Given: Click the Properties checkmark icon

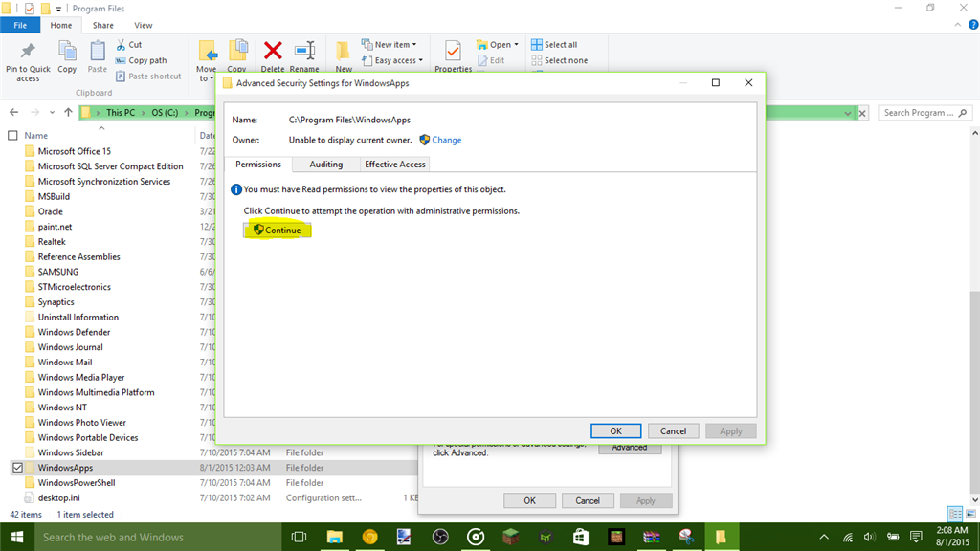Looking at the screenshot, I should coord(453,51).
